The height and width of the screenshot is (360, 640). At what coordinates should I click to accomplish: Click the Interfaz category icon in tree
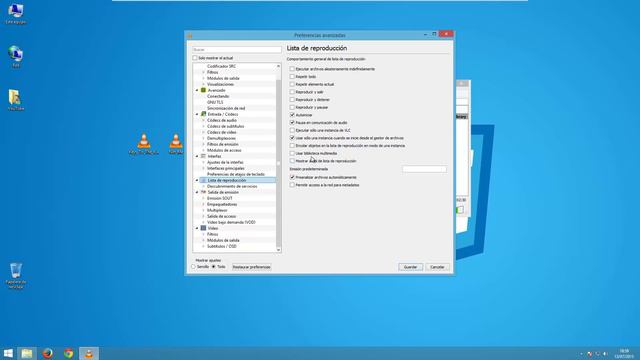tap(203, 156)
